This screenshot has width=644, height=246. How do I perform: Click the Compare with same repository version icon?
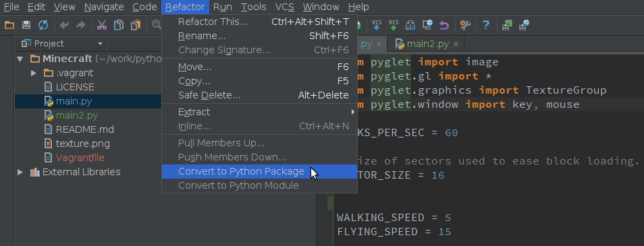(x=410, y=26)
